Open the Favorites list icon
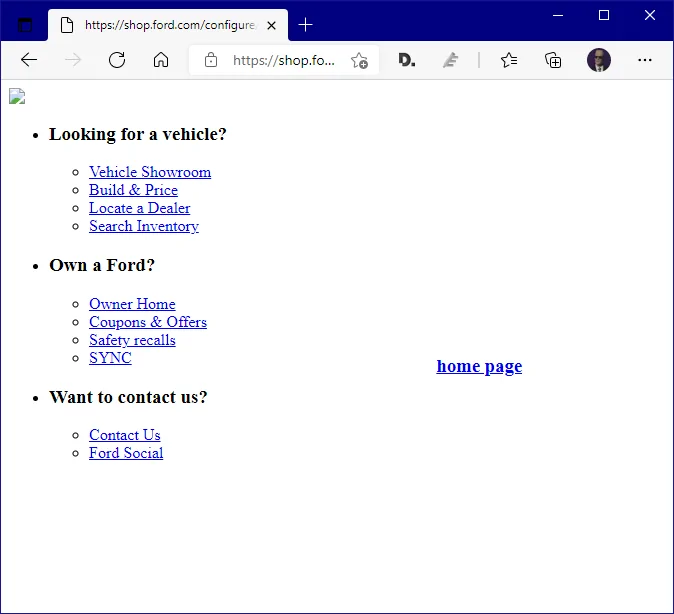Viewport: 674px width, 614px height. (509, 60)
